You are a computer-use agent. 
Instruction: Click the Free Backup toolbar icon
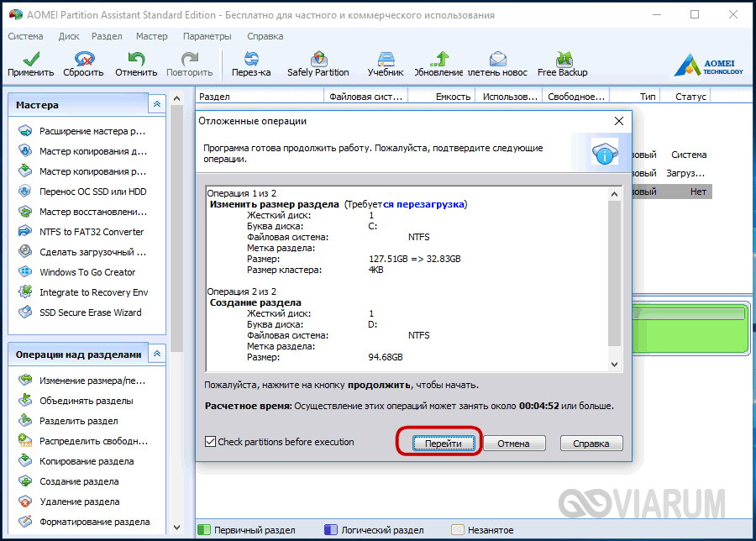coord(562,60)
